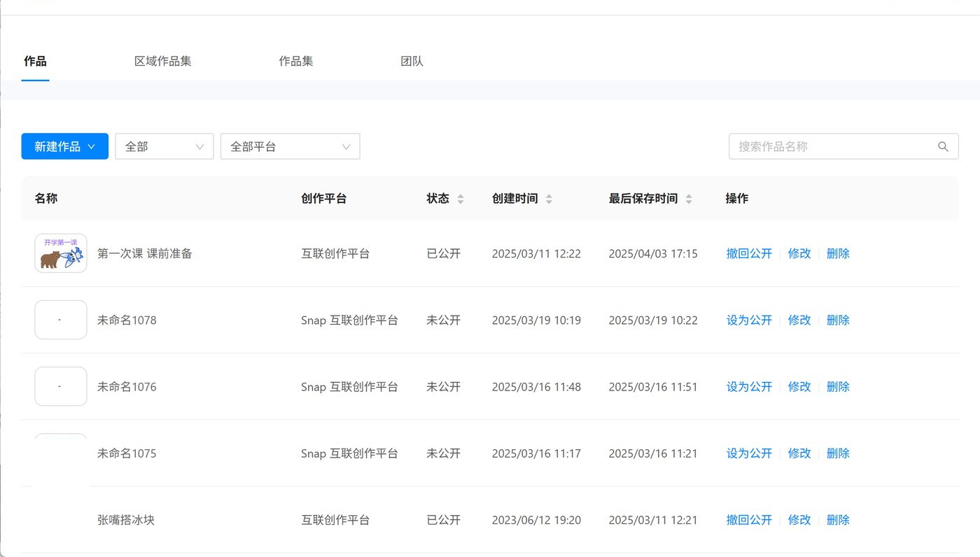Open thumbnail of 未命名1076
Viewport: 980px width, 557px height.
point(61,386)
